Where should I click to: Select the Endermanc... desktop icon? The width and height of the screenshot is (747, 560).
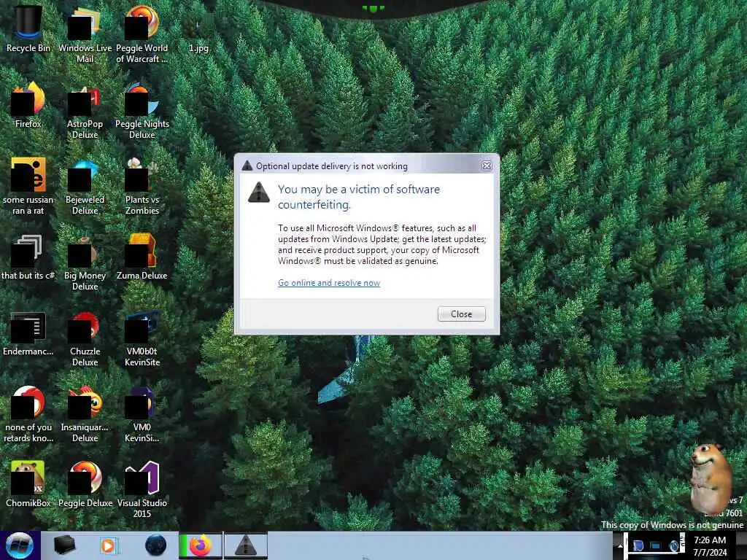point(28,333)
